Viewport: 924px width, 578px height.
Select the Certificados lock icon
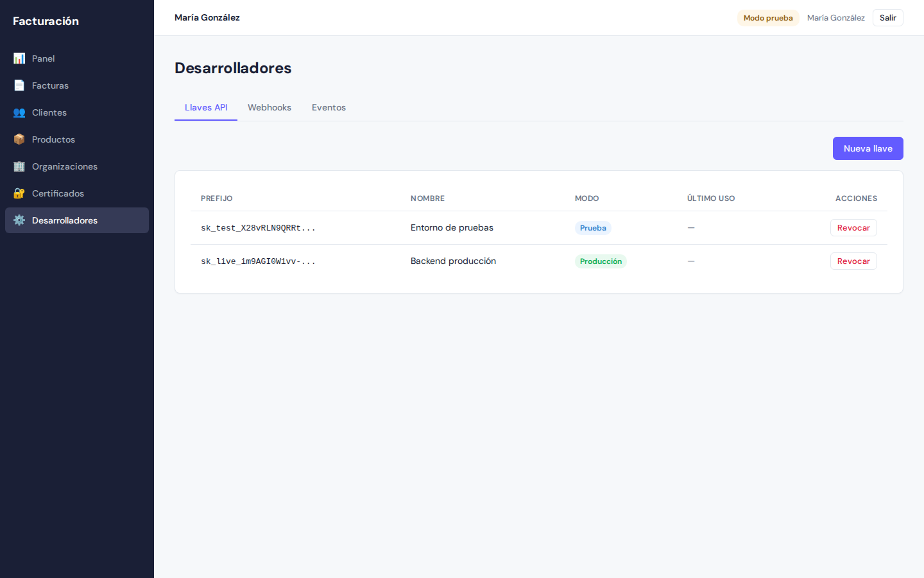(19, 193)
